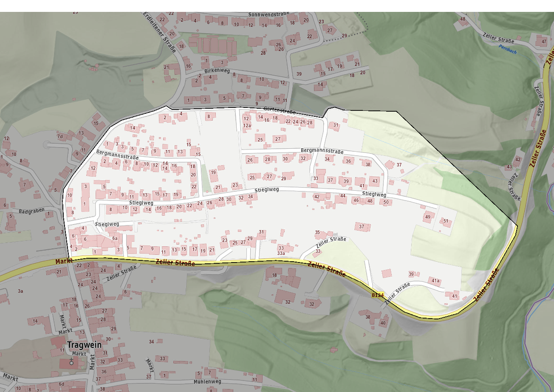The height and width of the screenshot is (392, 554).
Task: Click building number 33a
Action: [x=281, y=253]
